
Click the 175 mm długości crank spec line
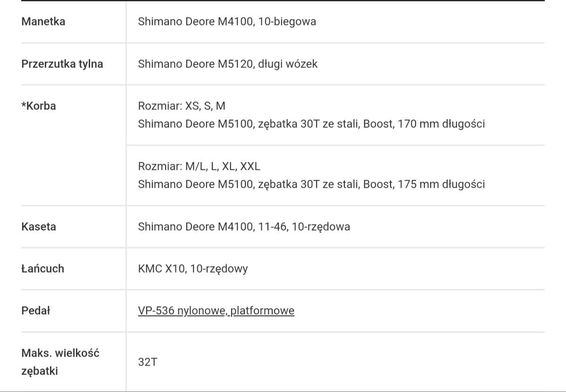click(311, 184)
